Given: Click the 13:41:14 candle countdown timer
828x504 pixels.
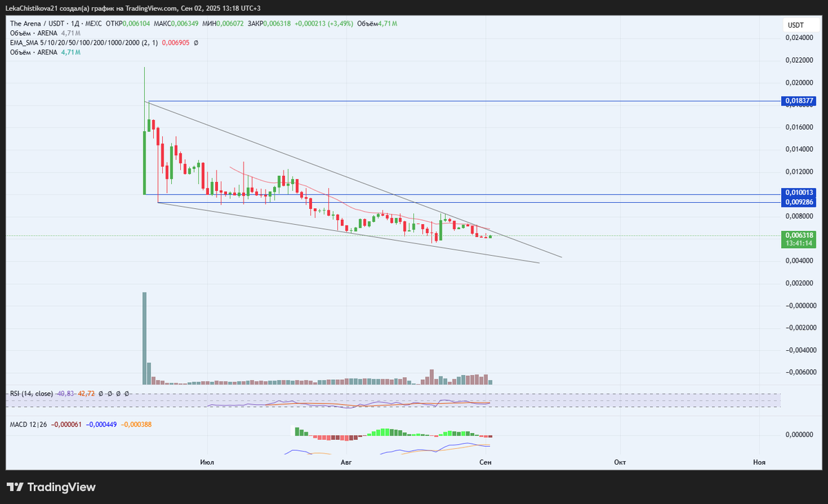Looking at the screenshot, I should point(798,243).
